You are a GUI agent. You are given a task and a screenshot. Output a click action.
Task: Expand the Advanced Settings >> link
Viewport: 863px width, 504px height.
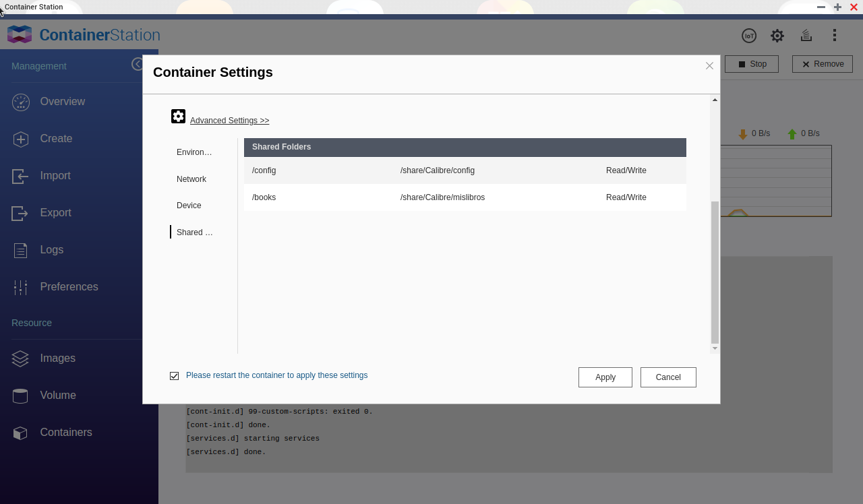click(229, 121)
